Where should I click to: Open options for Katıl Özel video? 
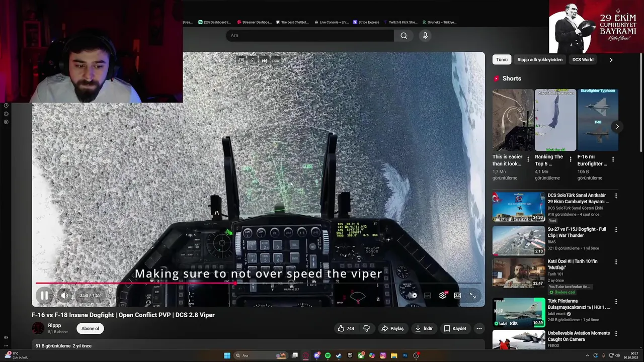pyautogui.click(x=616, y=262)
